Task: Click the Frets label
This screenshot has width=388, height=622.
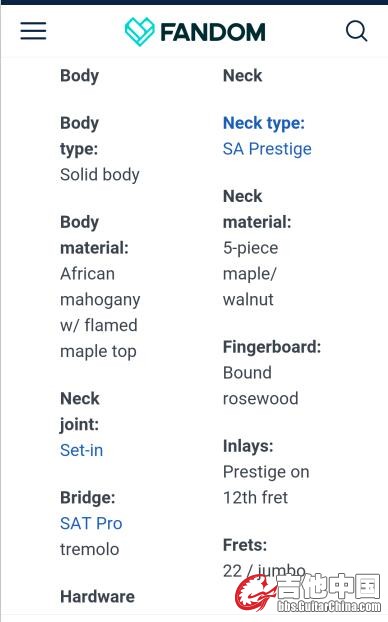Action: (x=245, y=545)
